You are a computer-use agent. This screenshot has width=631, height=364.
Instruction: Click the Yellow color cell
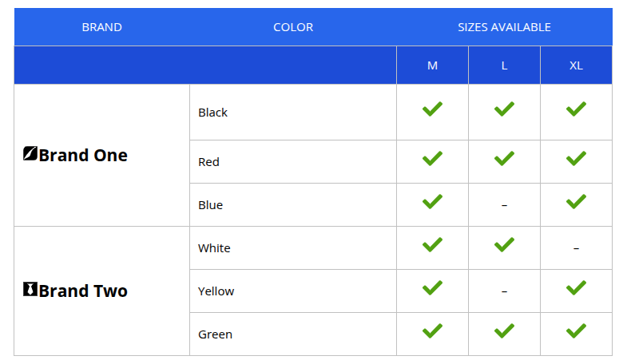point(293,291)
